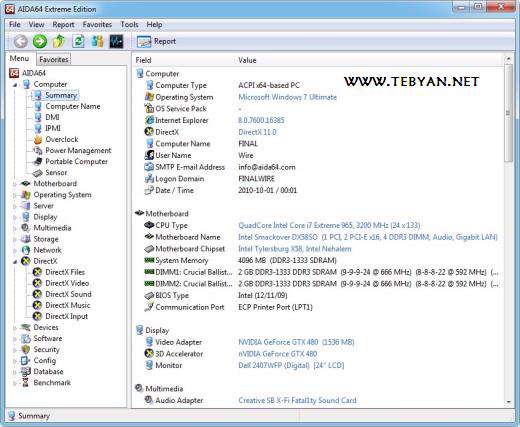The width and height of the screenshot is (520, 427).
Task: Click the DirectX Files icon
Action: click(x=37, y=272)
